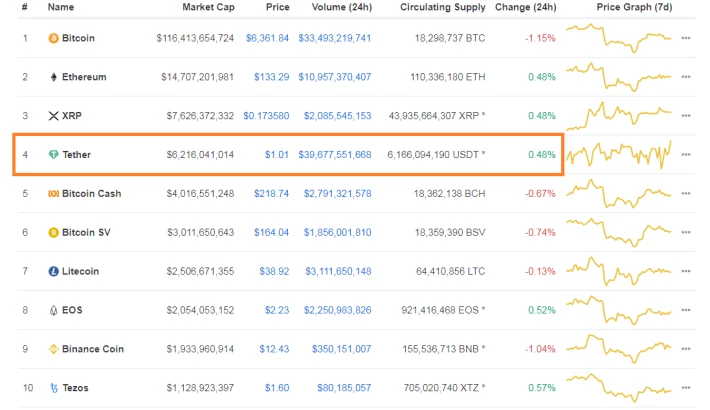Open the more options menu for Bitcoin SV row

coord(686,232)
